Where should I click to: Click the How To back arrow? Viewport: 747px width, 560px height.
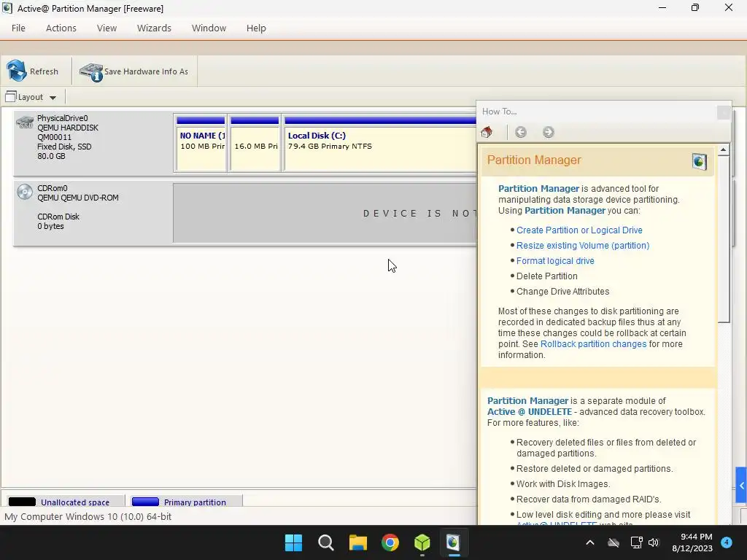(x=521, y=132)
